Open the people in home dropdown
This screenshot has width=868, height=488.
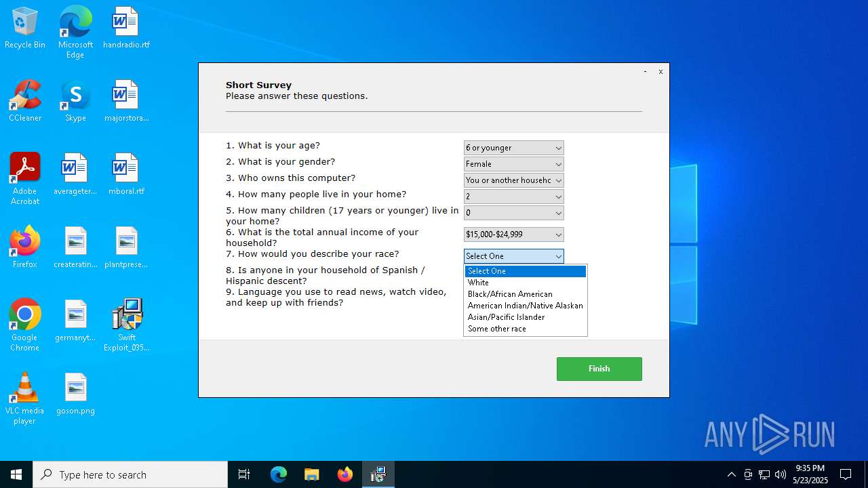514,197
